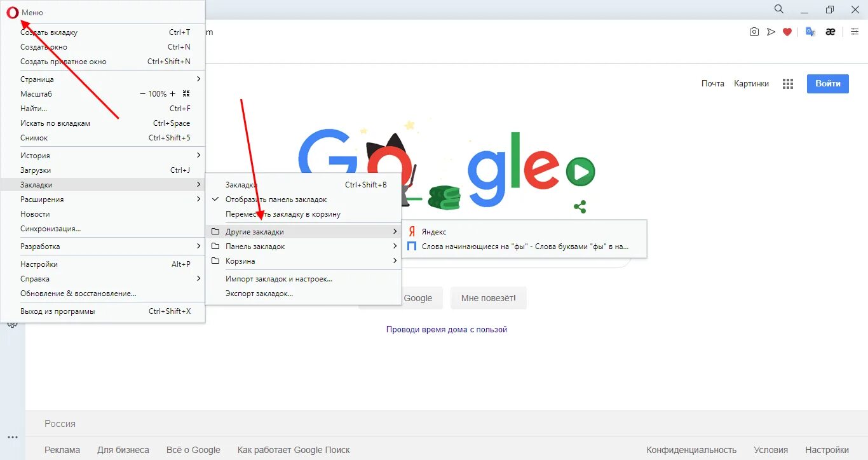Choose Искать по вкладкам menu item

pos(103,123)
